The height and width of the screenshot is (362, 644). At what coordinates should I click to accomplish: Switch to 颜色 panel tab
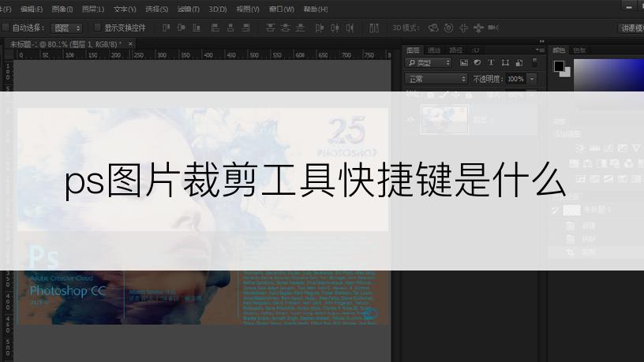point(559,50)
